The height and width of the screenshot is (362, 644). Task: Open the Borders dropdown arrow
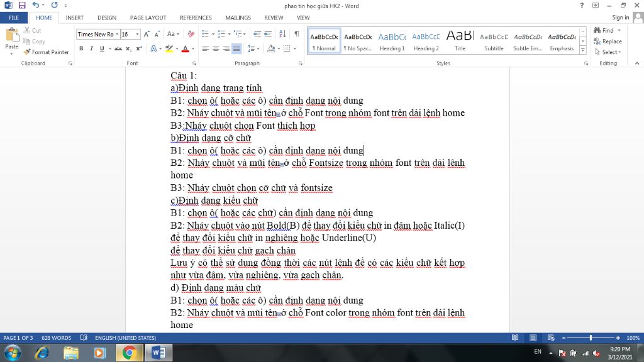tap(295, 49)
